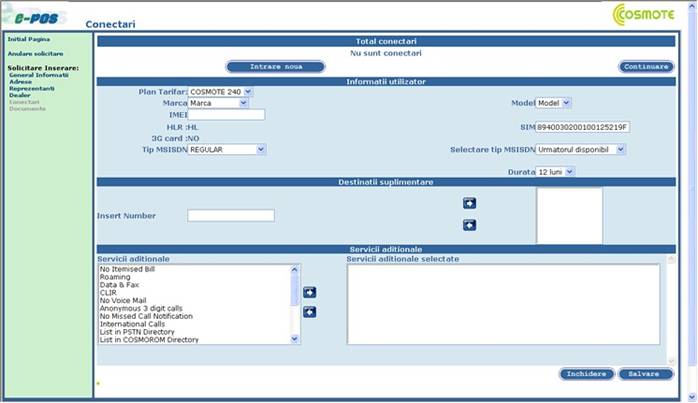Image resolution: width=698 pixels, height=403 pixels.
Task: Click the Continuare button
Action: point(645,66)
